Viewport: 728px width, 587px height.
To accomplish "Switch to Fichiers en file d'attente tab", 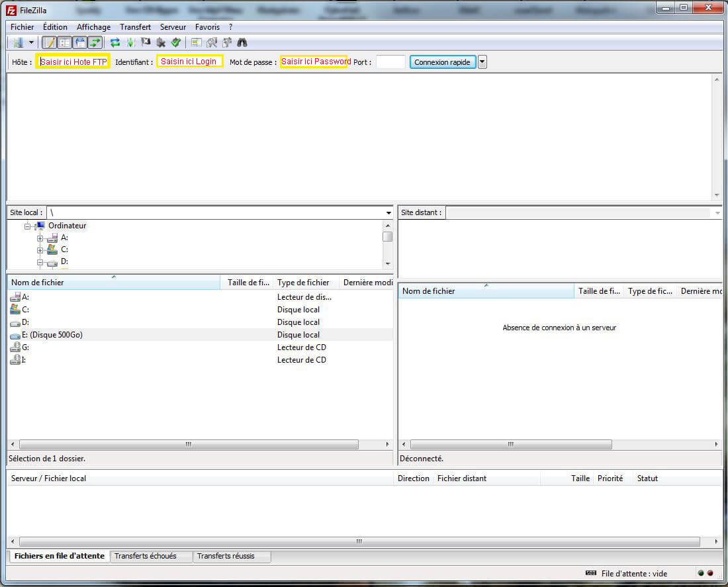I will coord(59,556).
